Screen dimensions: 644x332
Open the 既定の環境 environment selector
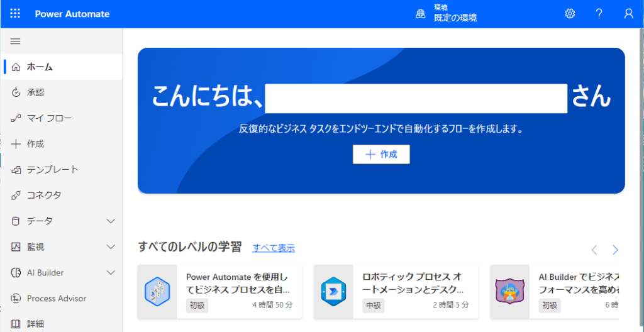pyautogui.click(x=446, y=14)
